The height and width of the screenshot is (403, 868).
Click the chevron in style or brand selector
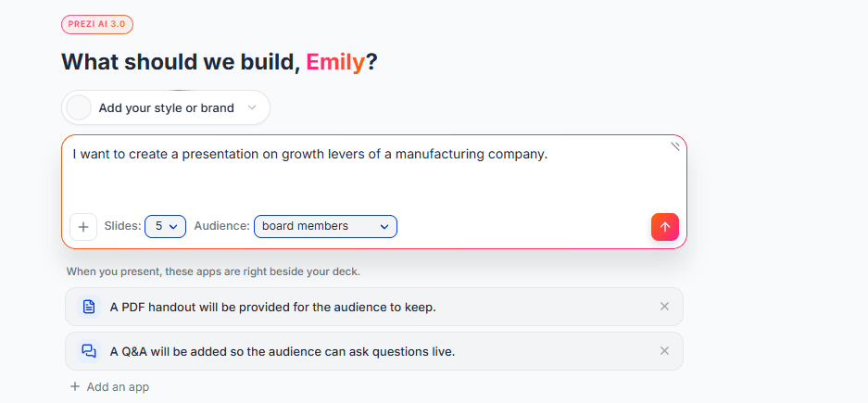(252, 107)
